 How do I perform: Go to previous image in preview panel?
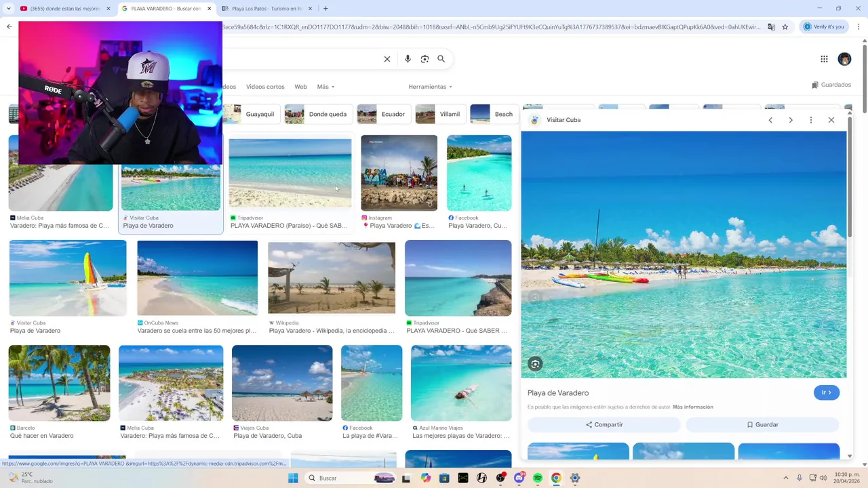point(770,120)
